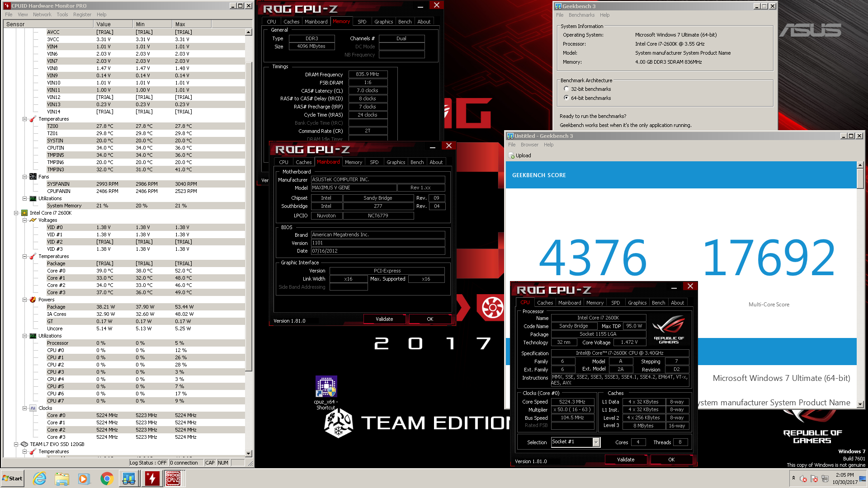Collapse Utilizations node above the Processor row

(x=25, y=336)
